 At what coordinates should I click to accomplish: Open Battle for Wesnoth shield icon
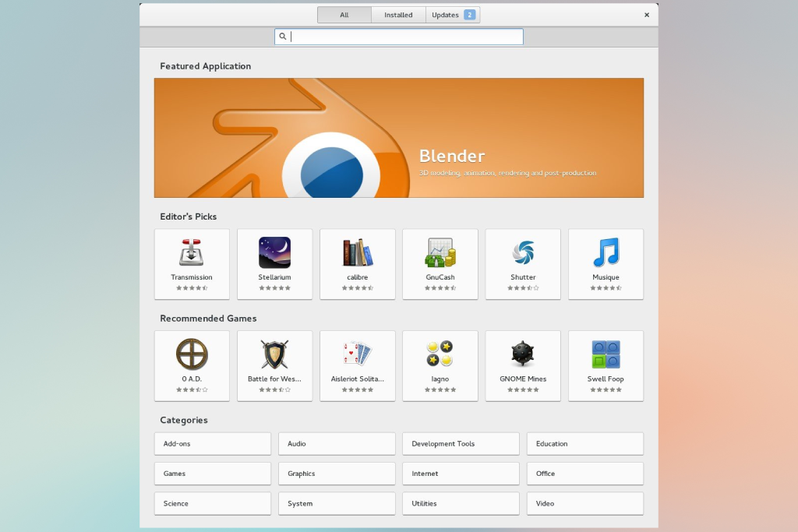(x=274, y=354)
